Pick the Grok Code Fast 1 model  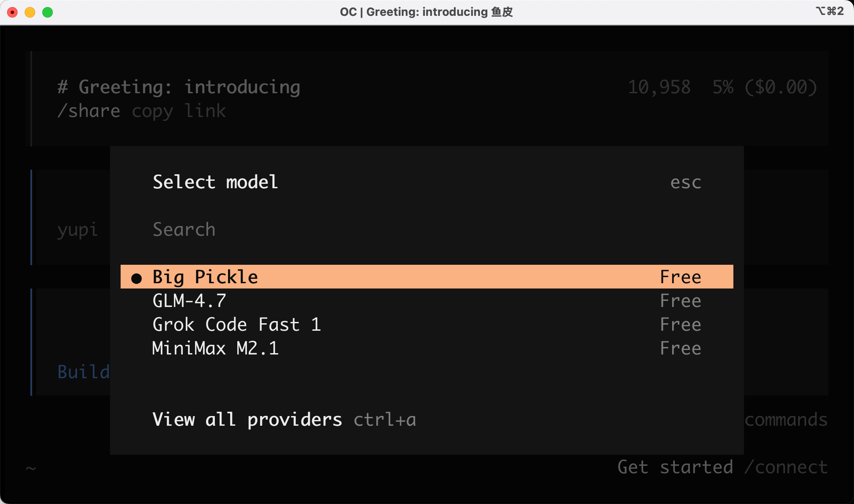click(x=236, y=325)
